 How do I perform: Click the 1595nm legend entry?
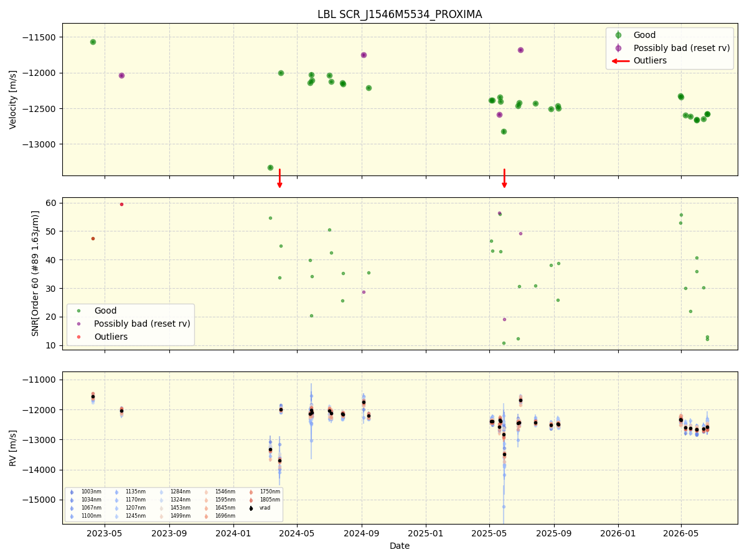(225, 500)
